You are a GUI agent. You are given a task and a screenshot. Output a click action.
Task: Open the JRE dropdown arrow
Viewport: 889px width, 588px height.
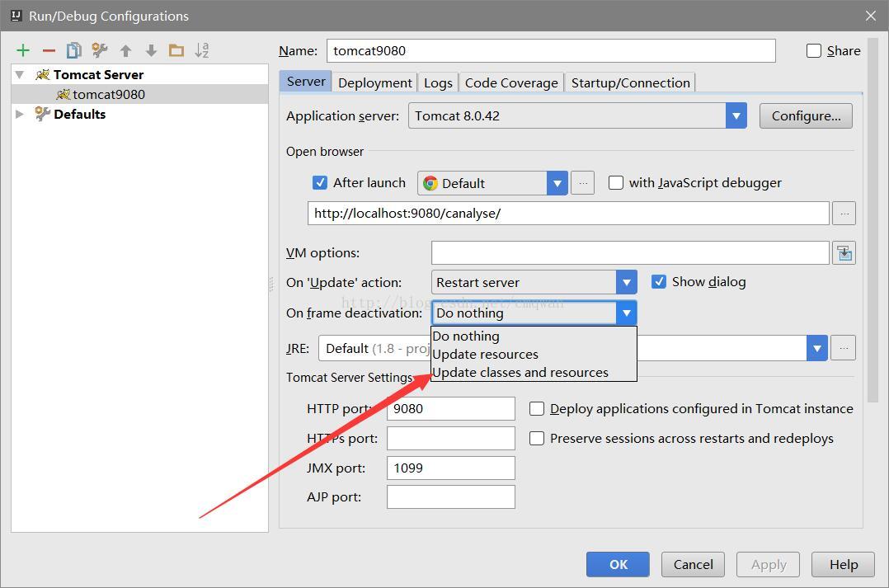click(817, 348)
